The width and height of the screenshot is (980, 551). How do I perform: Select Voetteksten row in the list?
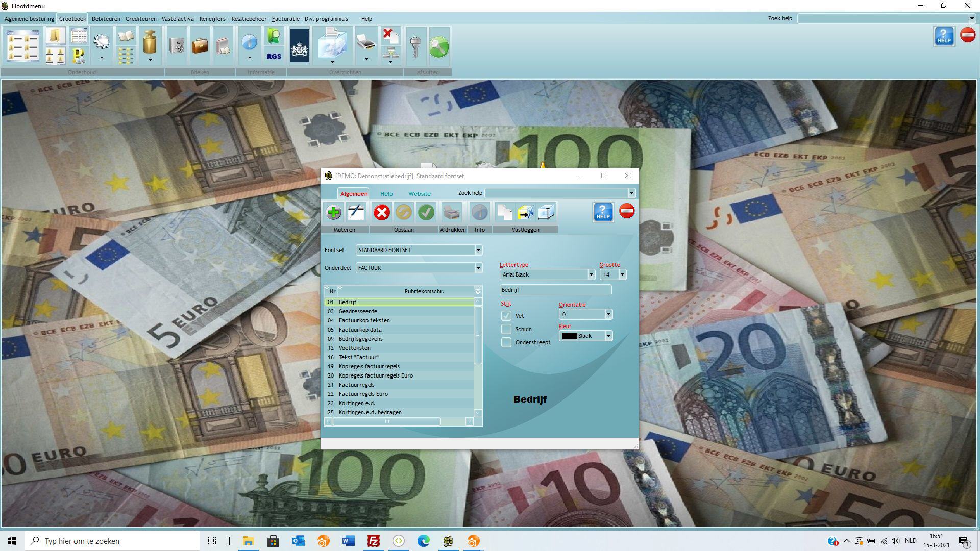[354, 348]
